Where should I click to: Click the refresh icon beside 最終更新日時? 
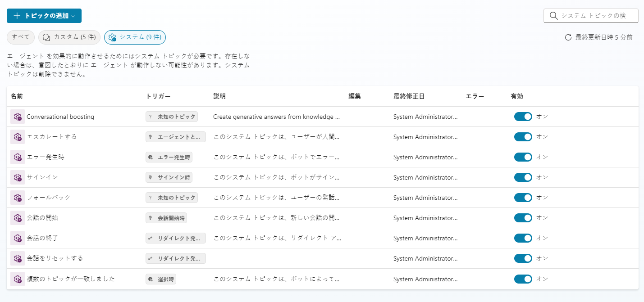tap(568, 37)
